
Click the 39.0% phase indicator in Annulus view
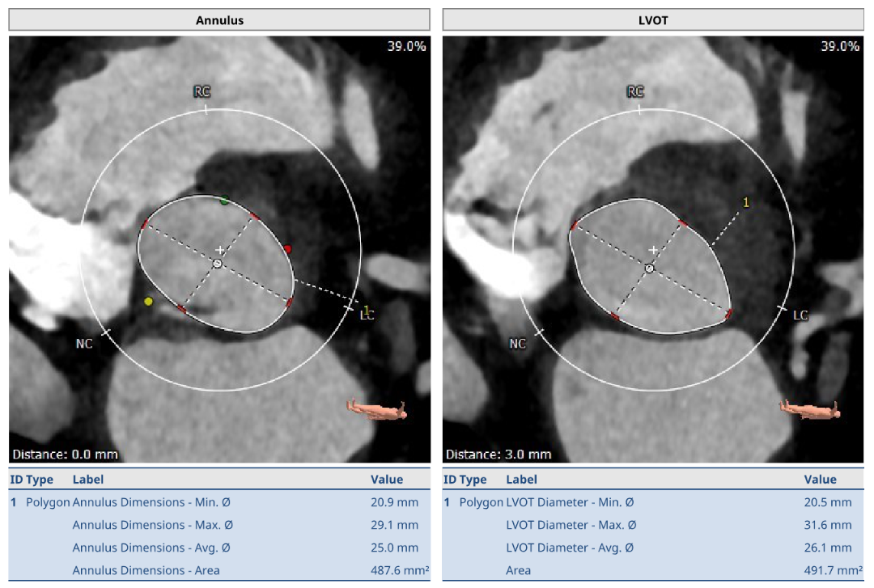[x=406, y=46]
